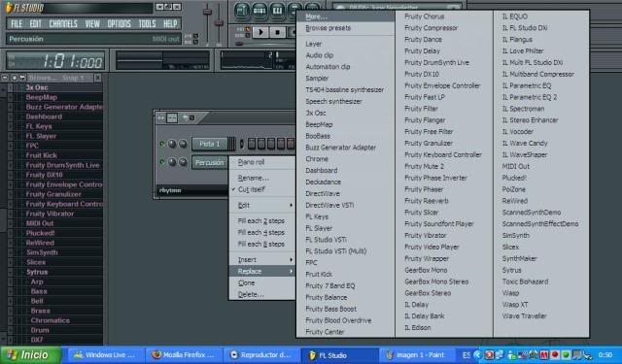Switch to Windows Live taskbar button

(106, 355)
